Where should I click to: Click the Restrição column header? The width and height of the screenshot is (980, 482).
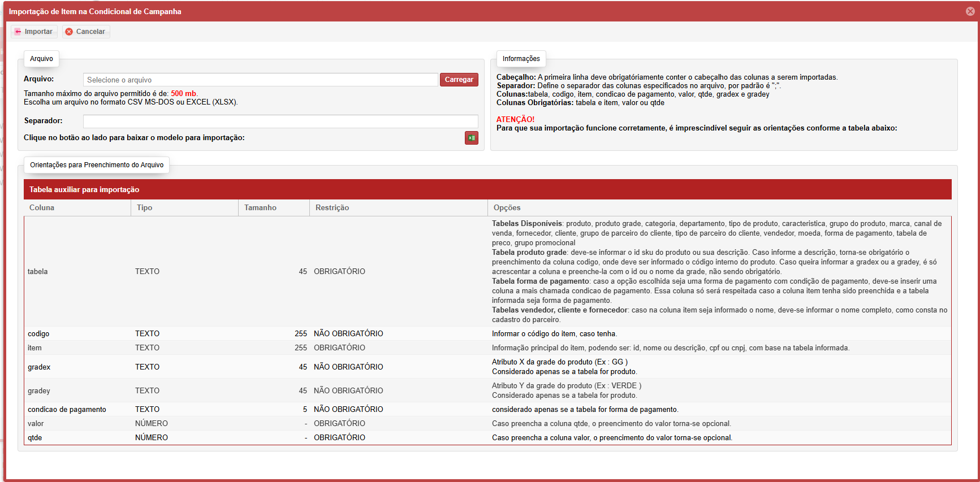332,208
